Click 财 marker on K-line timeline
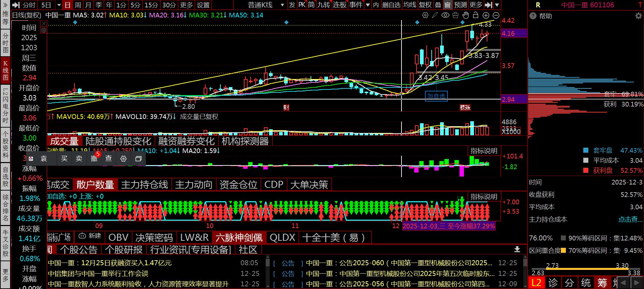 click(x=286, y=107)
